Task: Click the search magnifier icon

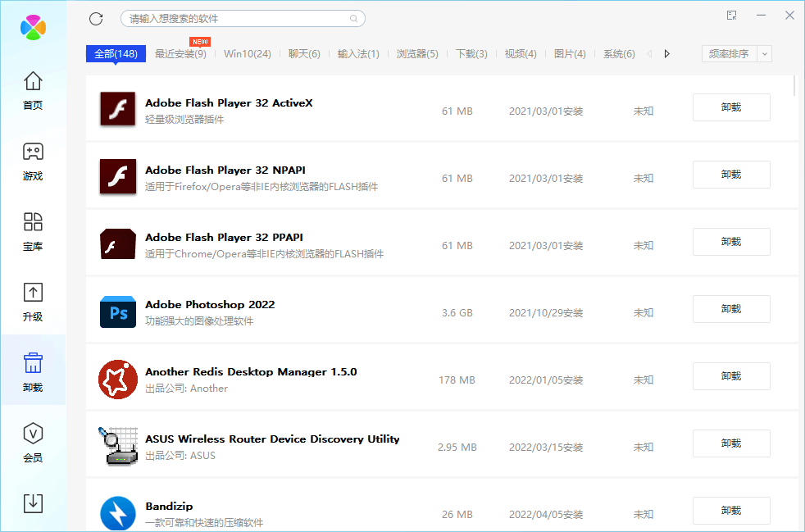Action: pyautogui.click(x=354, y=19)
